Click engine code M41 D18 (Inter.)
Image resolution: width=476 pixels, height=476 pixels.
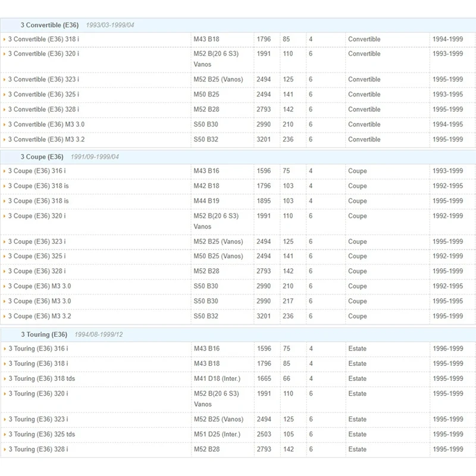[217, 378]
